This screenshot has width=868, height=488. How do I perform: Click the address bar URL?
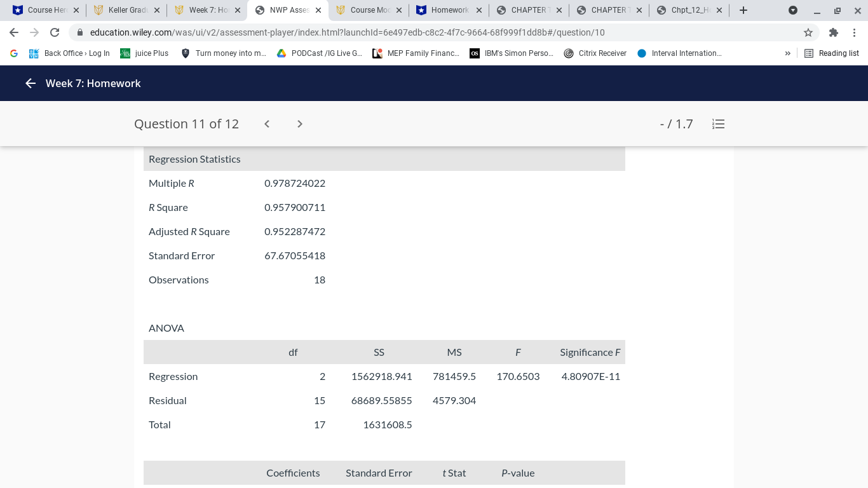[x=348, y=32]
